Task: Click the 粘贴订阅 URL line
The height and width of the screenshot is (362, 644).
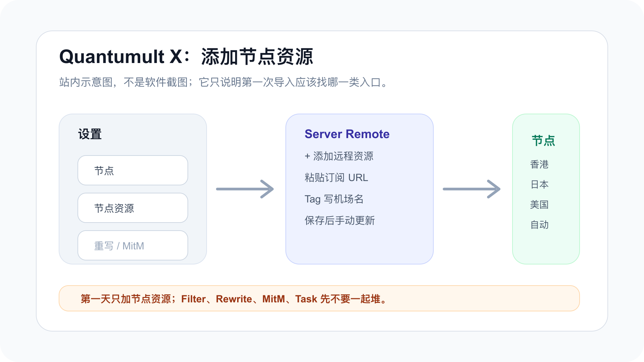Action: pyautogui.click(x=336, y=178)
